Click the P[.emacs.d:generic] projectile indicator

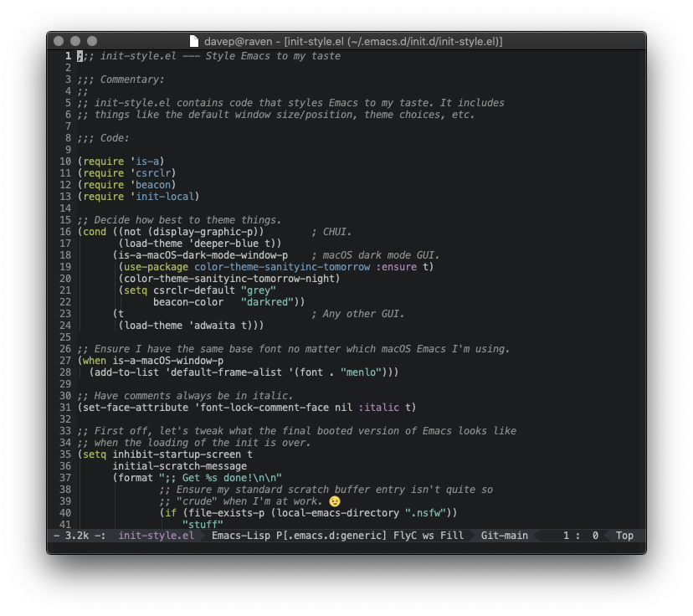(x=331, y=535)
